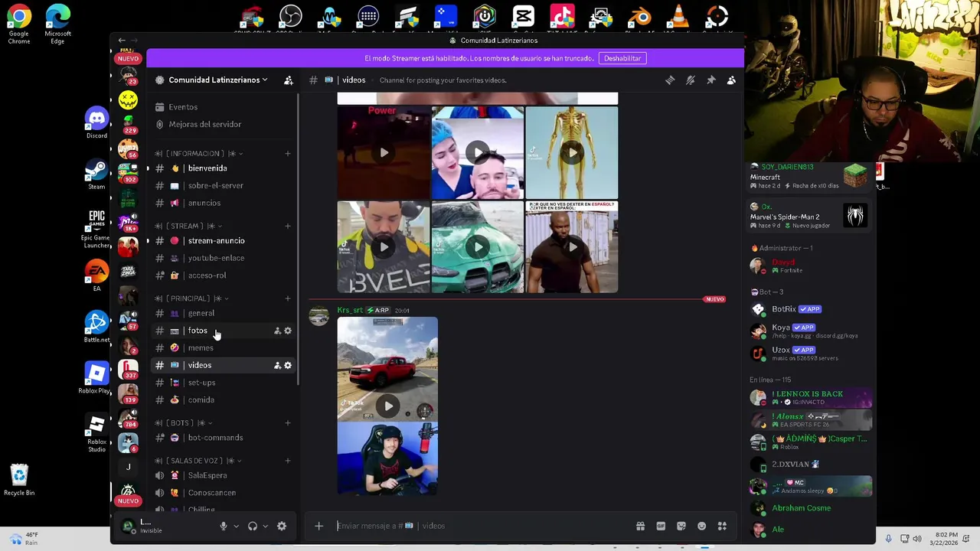Image resolution: width=980 pixels, height=551 pixels.
Task: Open notification settings bell in channel header
Action: coord(691,80)
